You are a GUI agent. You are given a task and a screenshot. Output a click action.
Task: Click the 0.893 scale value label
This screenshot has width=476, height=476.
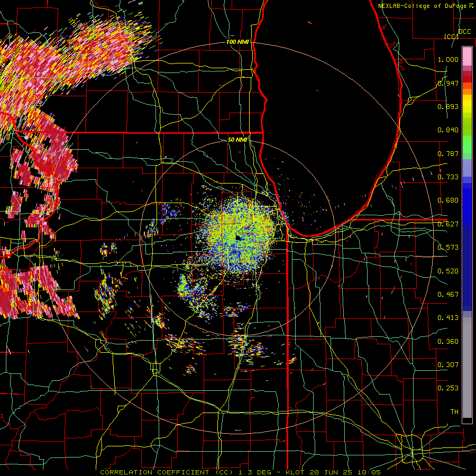pyautogui.click(x=448, y=106)
